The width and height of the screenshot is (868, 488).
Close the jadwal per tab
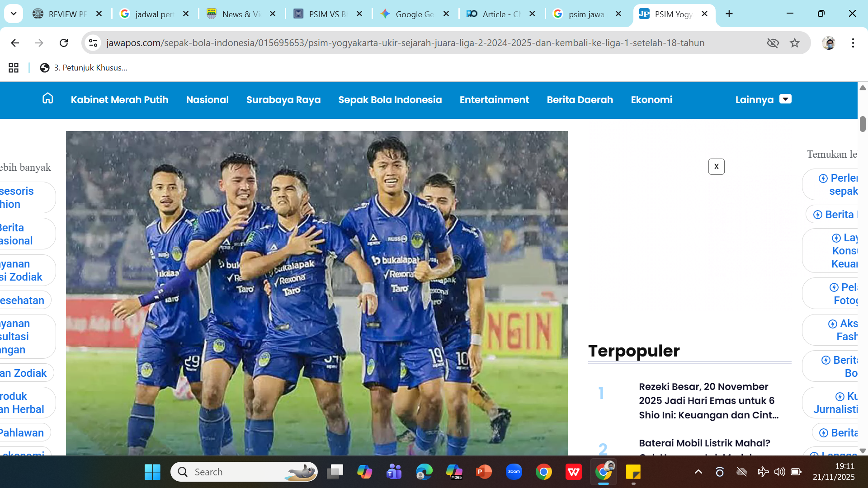coord(186,14)
